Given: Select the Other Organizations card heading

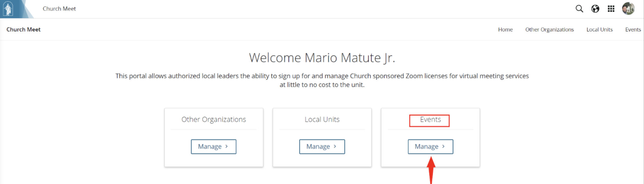Looking at the screenshot, I should (214, 119).
